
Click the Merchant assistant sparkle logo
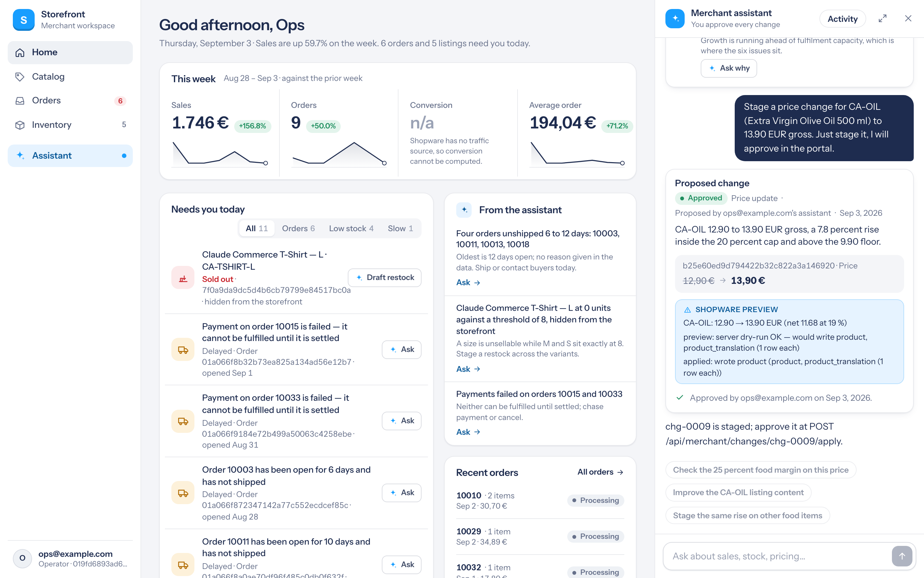click(x=675, y=18)
